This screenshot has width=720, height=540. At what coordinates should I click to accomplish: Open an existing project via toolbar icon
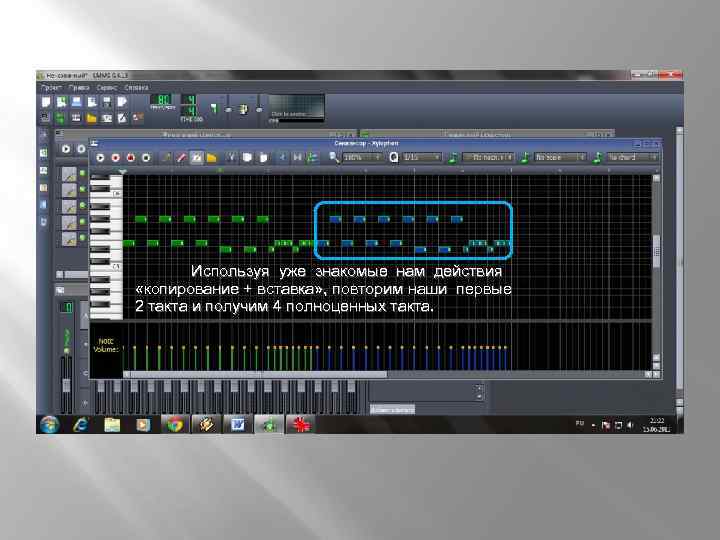(x=77, y=102)
